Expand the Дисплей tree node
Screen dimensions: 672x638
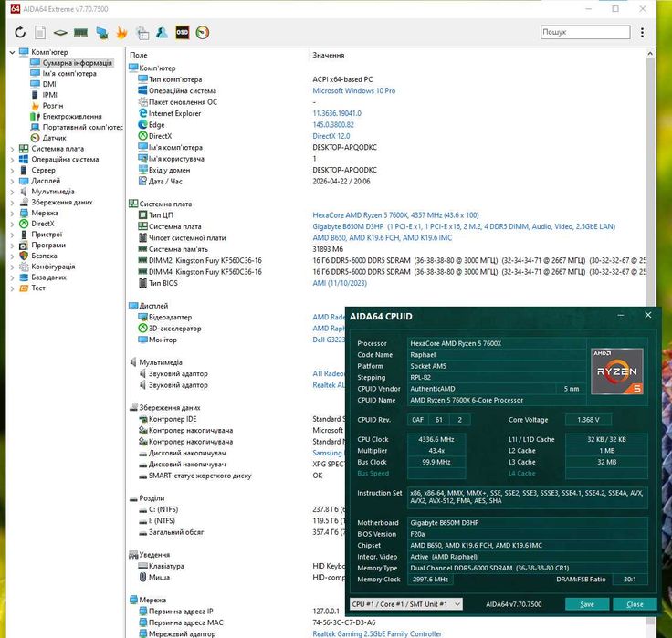point(12,182)
